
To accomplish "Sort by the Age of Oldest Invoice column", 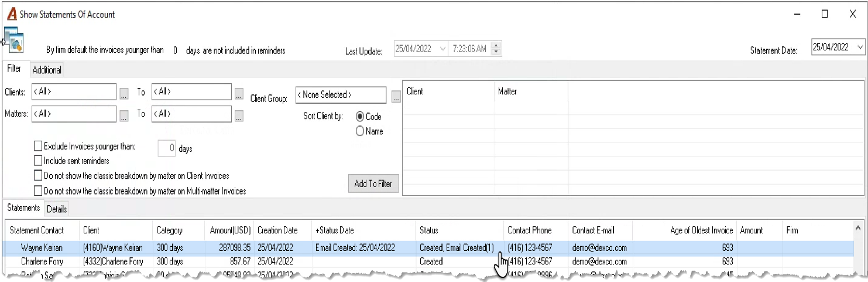I will point(701,230).
